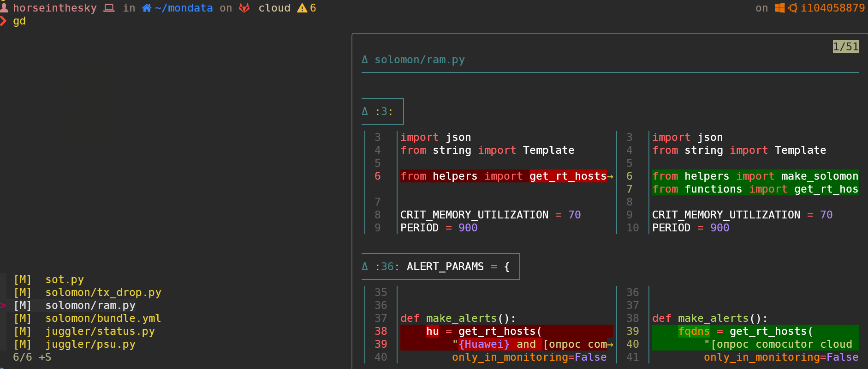Click the cloud branch name
This screenshot has height=369, width=868.
click(x=274, y=8)
